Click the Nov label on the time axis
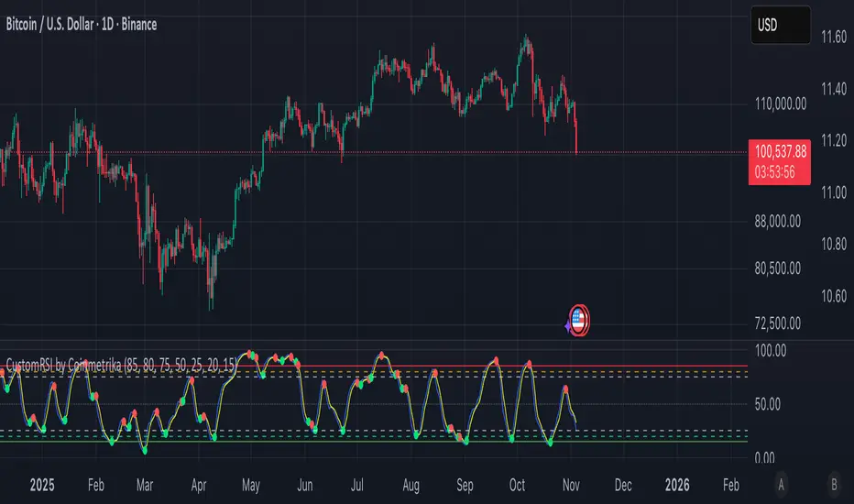 571,485
